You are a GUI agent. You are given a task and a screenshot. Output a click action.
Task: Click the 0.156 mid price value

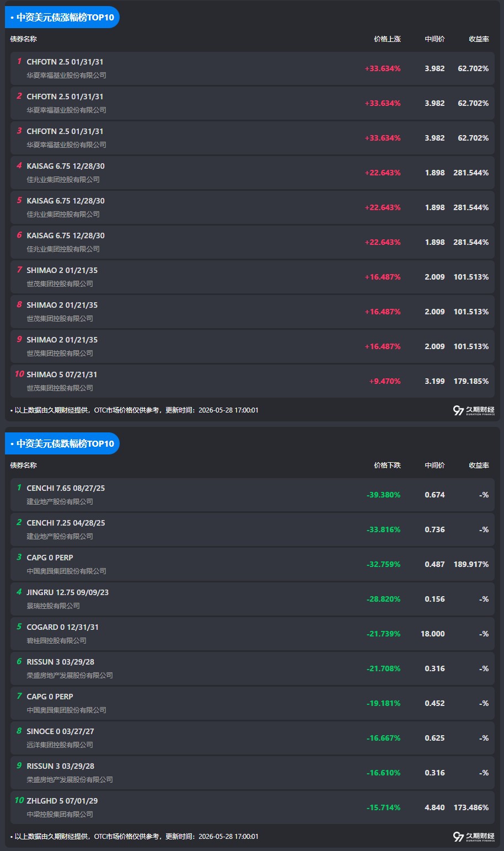pos(435,599)
